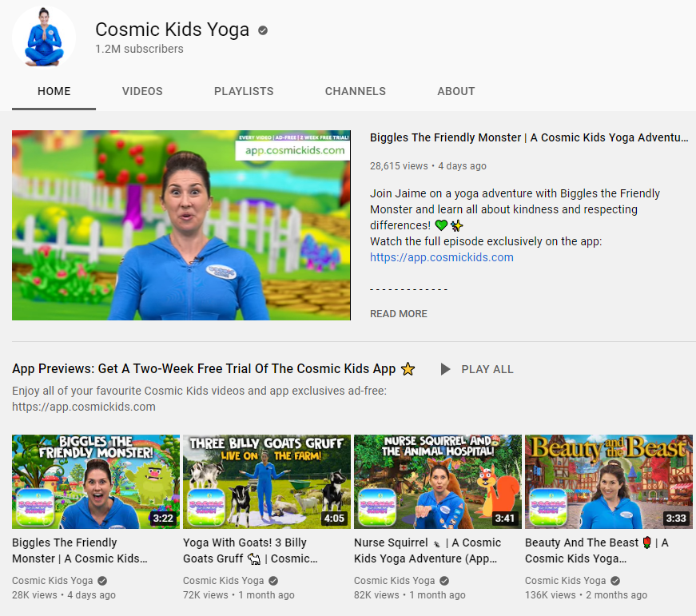
Task: Click the '1.2M subscribers' text
Action: [x=139, y=49]
